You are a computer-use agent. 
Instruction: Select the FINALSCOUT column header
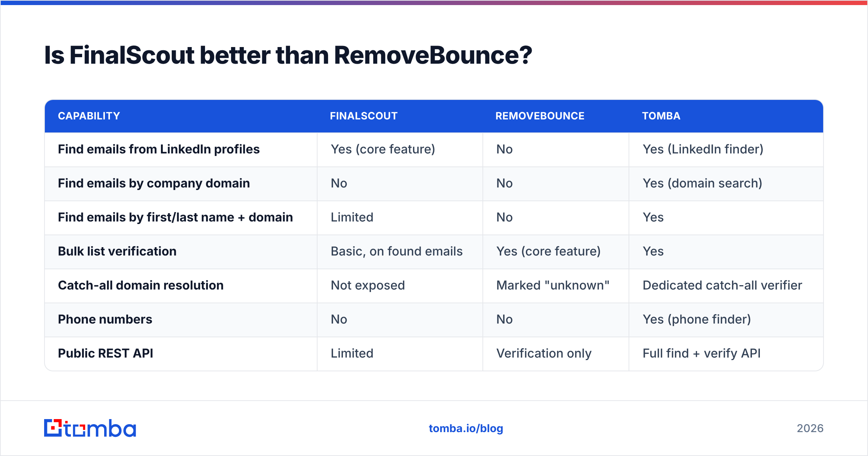(363, 116)
